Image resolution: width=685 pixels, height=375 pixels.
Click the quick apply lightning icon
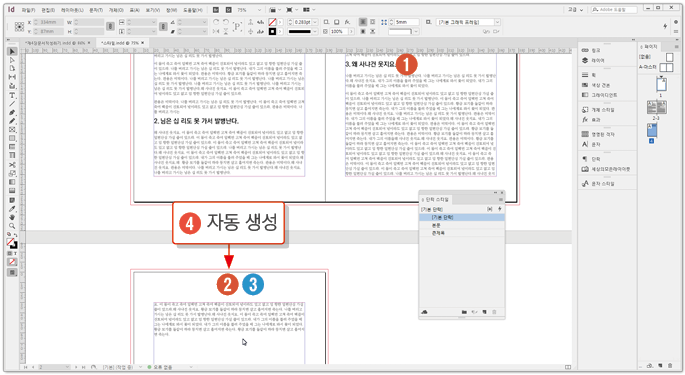[665, 26]
